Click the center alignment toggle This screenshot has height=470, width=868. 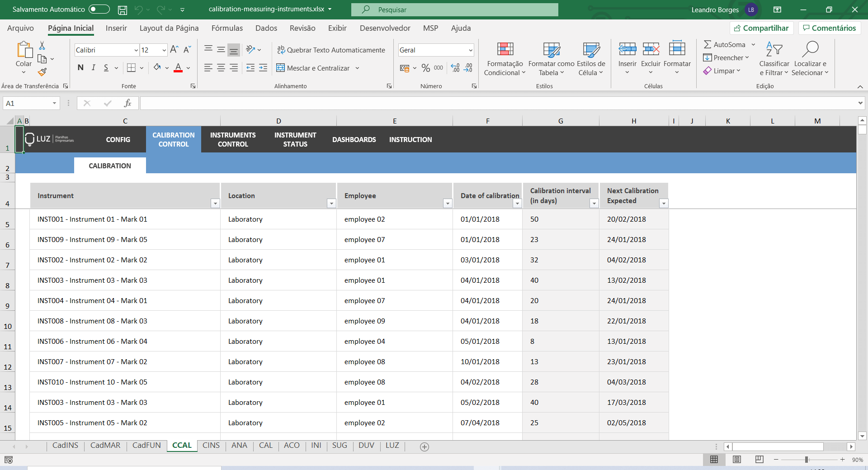(221, 68)
